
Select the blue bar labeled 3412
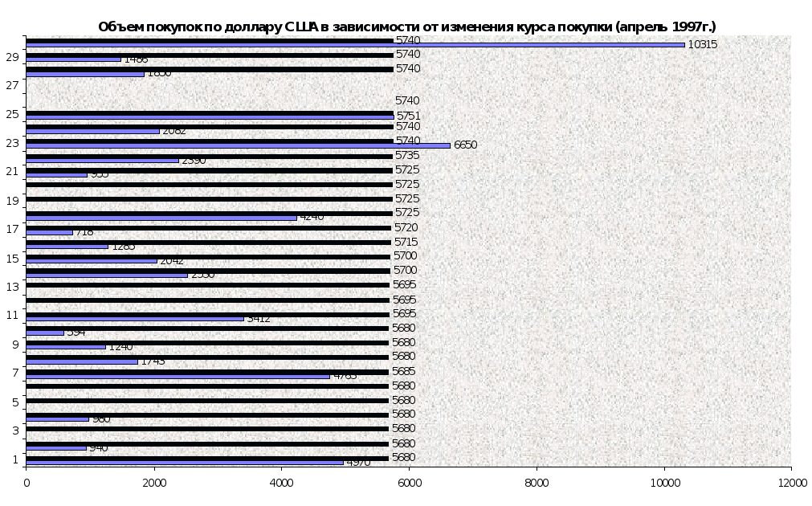click(x=135, y=319)
